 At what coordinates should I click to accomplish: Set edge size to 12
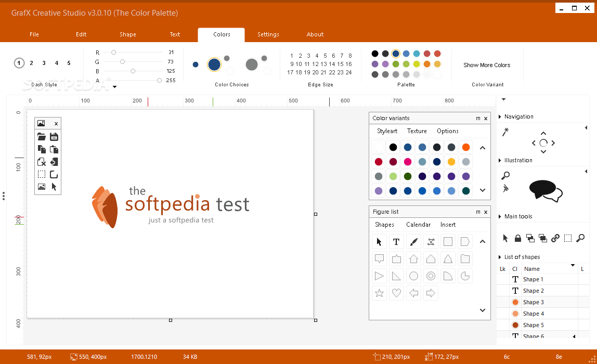click(x=315, y=64)
